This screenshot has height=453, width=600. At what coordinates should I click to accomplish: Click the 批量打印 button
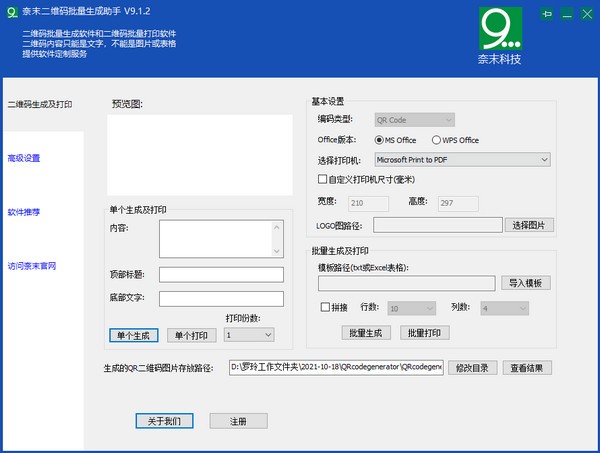point(424,333)
